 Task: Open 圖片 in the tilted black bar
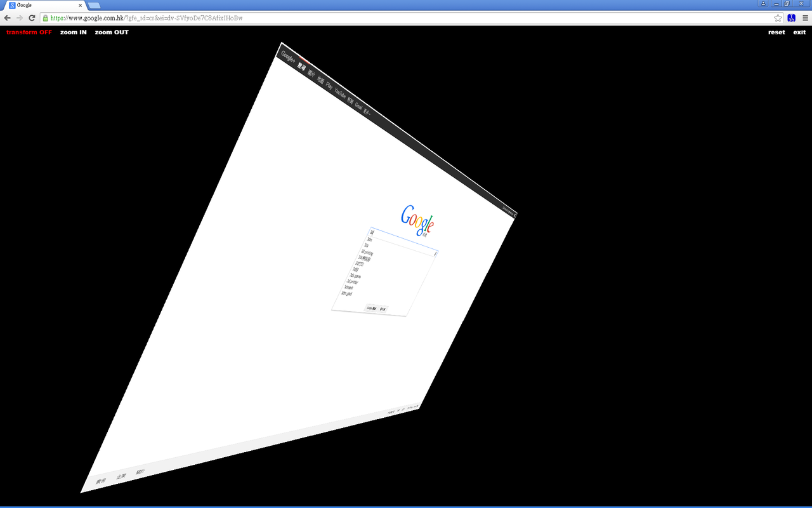coord(311,74)
